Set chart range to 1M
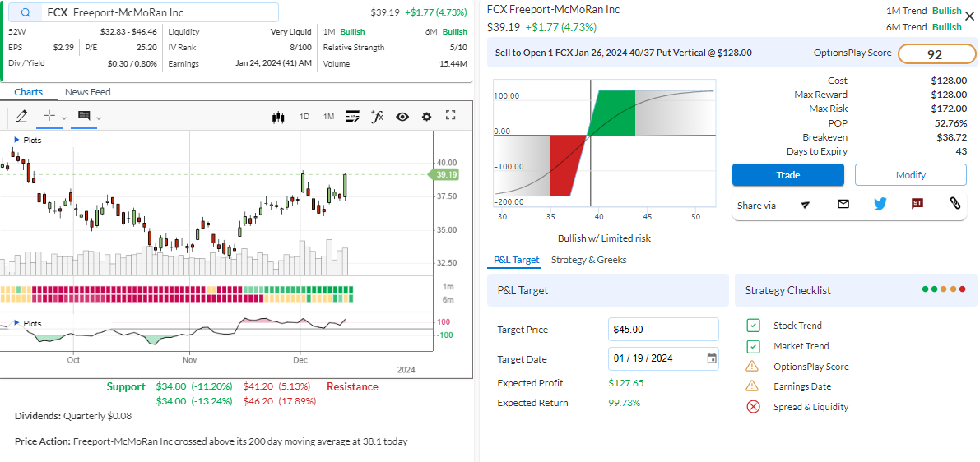The width and height of the screenshot is (980, 462). click(x=329, y=117)
